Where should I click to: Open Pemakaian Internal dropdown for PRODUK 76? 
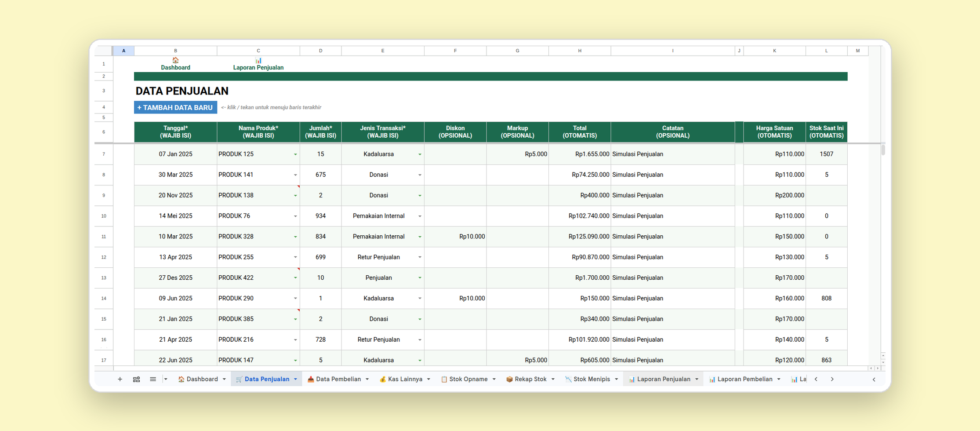tap(420, 216)
